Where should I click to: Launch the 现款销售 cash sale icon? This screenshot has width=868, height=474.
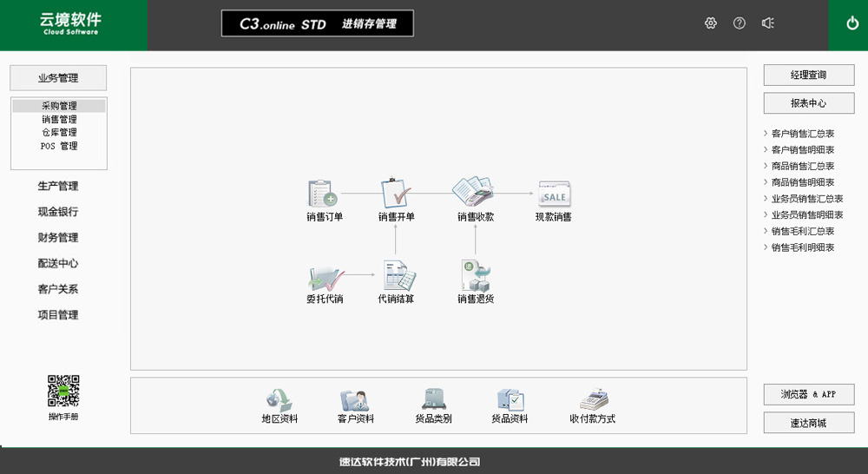click(554, 194)
